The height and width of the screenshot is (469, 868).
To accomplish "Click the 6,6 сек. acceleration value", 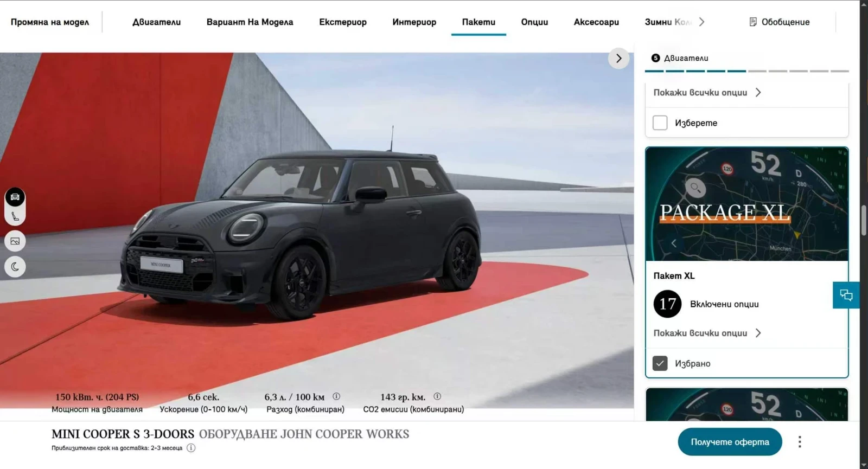I will tap(203, 397).
